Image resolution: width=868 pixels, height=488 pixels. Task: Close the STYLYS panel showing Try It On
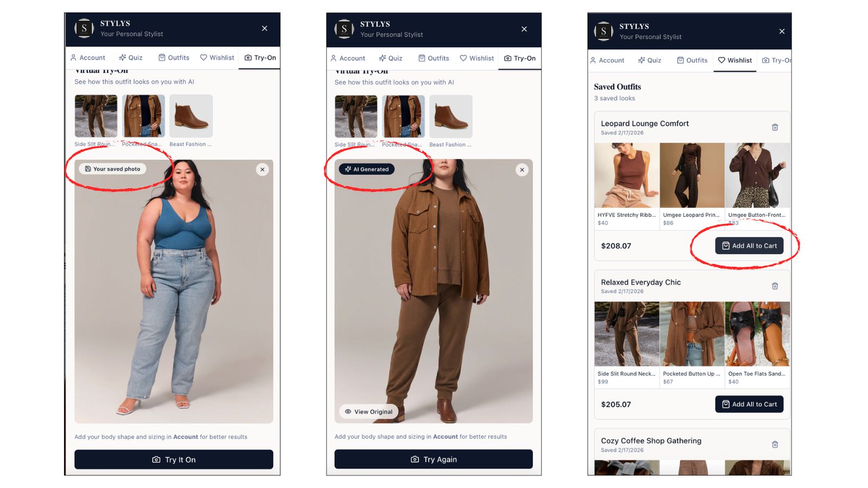[x=265, y=28]
